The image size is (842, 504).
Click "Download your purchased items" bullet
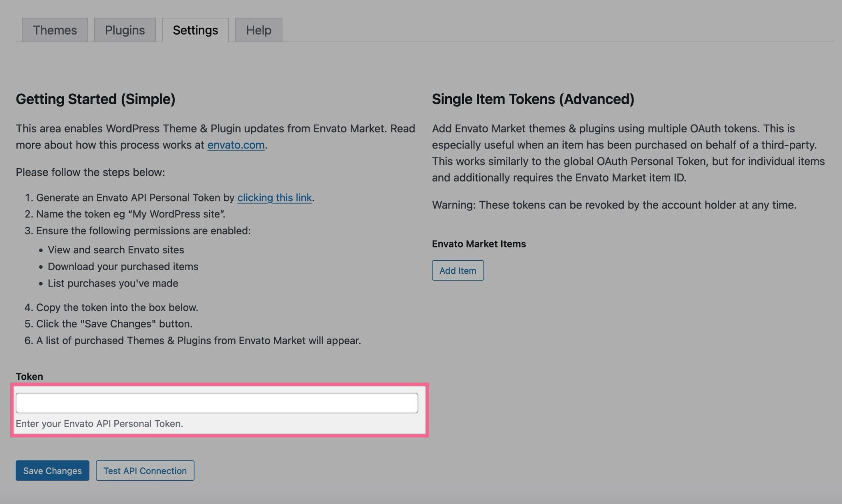coord(123,267)
